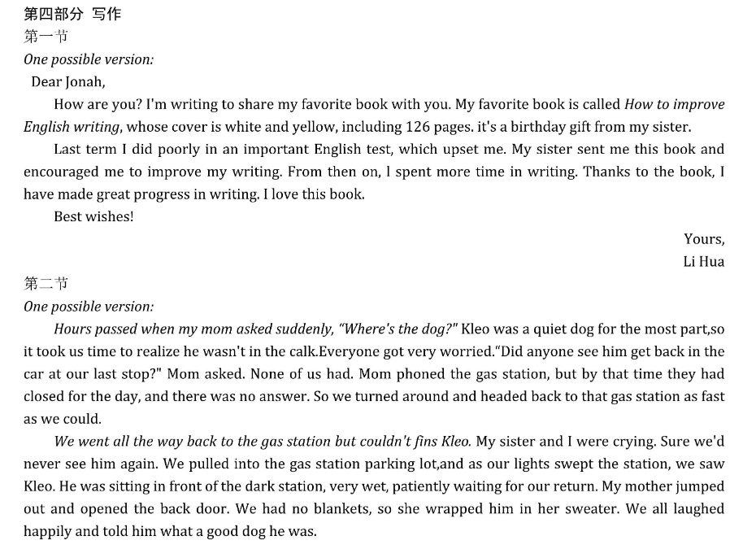Click the italic words 'English writing'
The image size is (756, 549).
[x=72, y=127]
